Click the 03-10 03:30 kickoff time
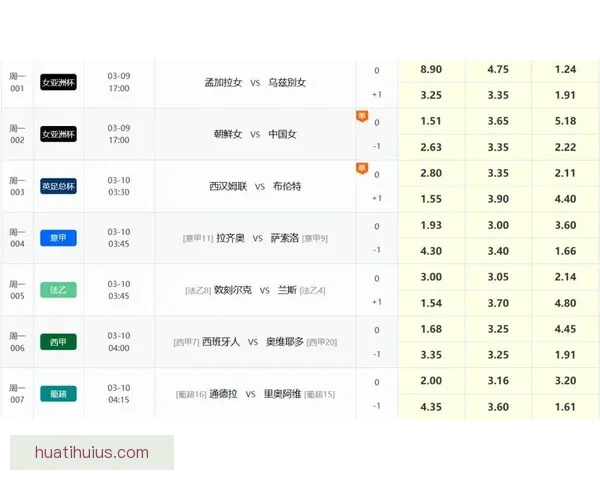Image resolution: width=600 pixels, height=480 pixels. pos(119,186)
